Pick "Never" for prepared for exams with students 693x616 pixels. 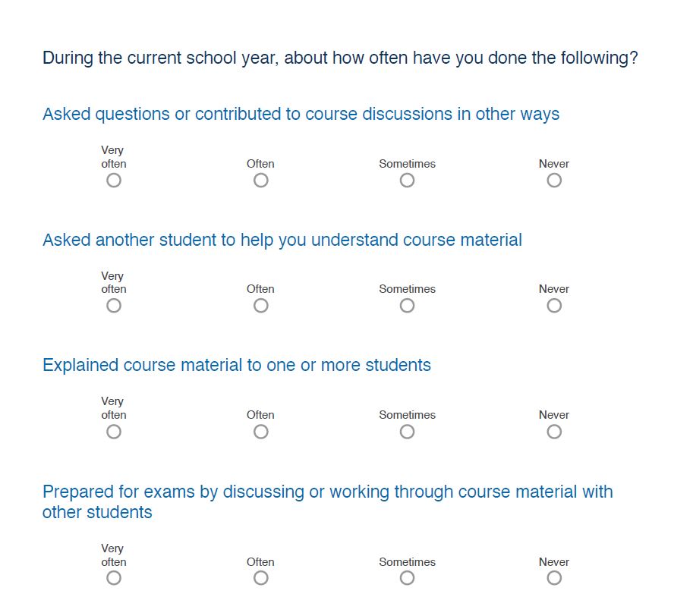click(x=554, y=578)
